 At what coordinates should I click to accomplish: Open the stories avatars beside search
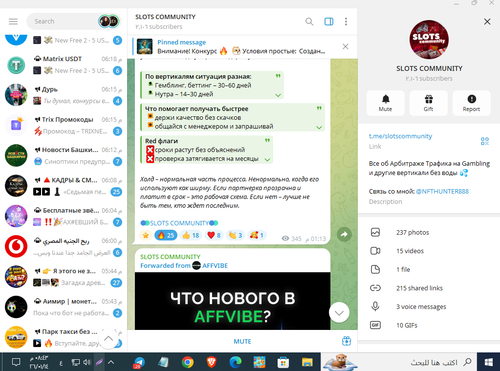click(x=109, y=22)
